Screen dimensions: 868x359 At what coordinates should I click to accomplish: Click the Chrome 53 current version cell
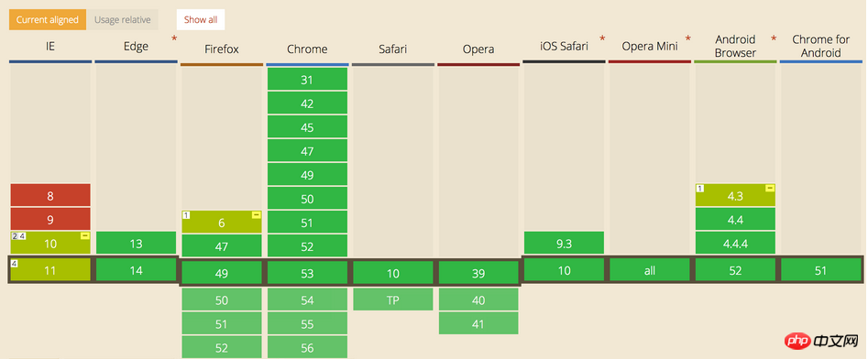(x=307, y=273)
